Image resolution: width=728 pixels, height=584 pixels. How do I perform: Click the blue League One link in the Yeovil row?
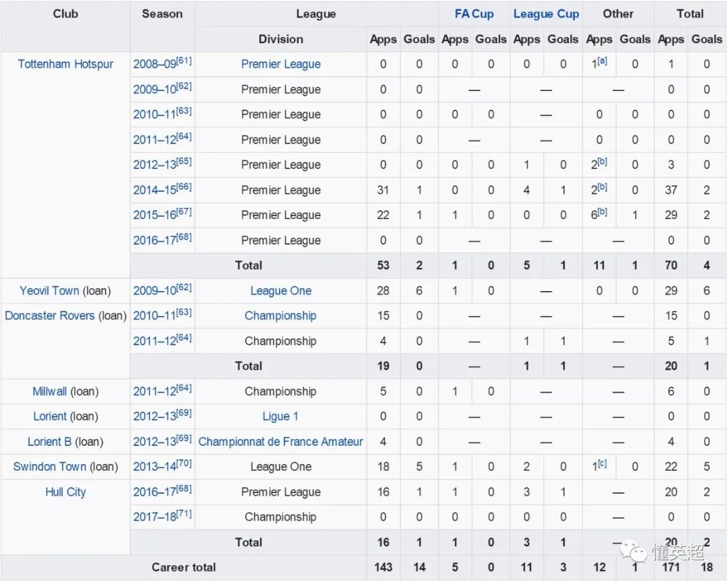(280, 291)
